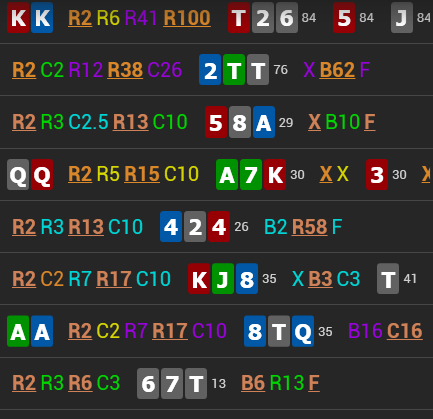Click the red K hole card
The width and height of the screenshot is (433, 419).
tap(18, 18)
